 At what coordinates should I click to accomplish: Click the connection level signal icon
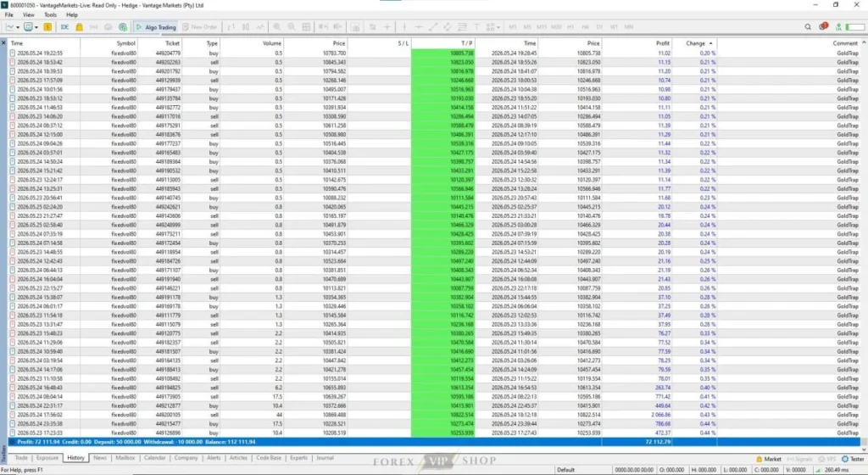point(839,26)
